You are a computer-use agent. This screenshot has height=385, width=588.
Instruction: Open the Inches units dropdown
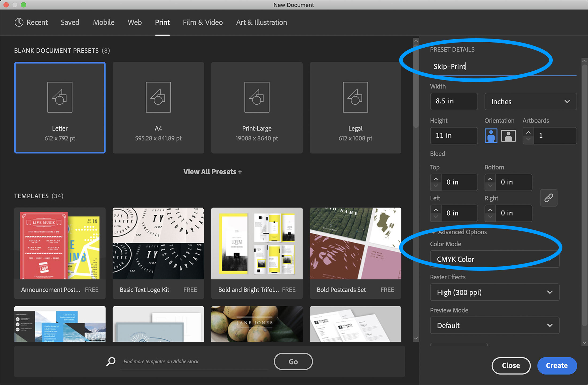click(530, 101)
